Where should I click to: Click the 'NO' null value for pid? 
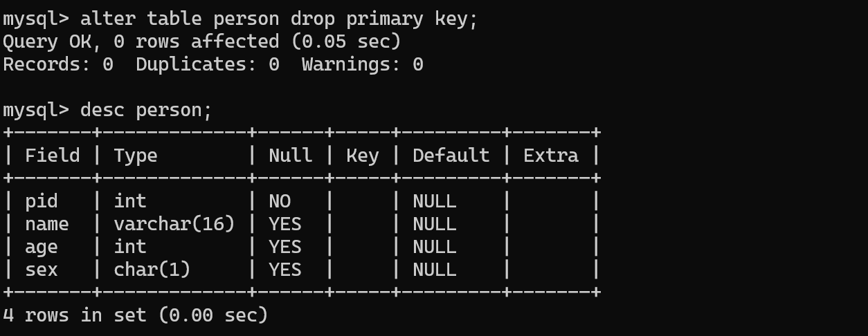(280, 201)
